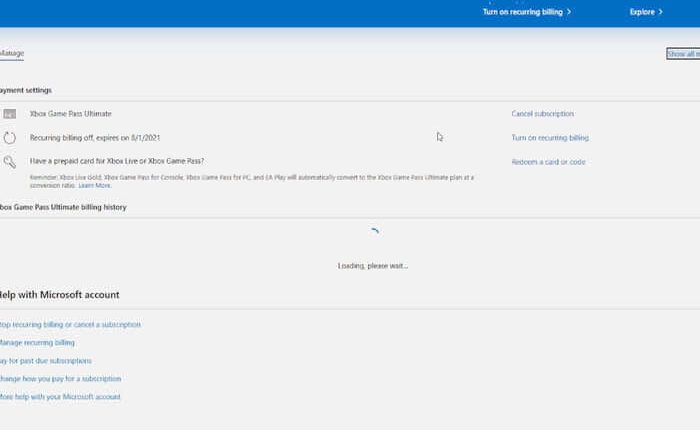Screen dimensions: 700x430
Task: Select Turn on recurring billing in payment settings
Action: point(550,138)
